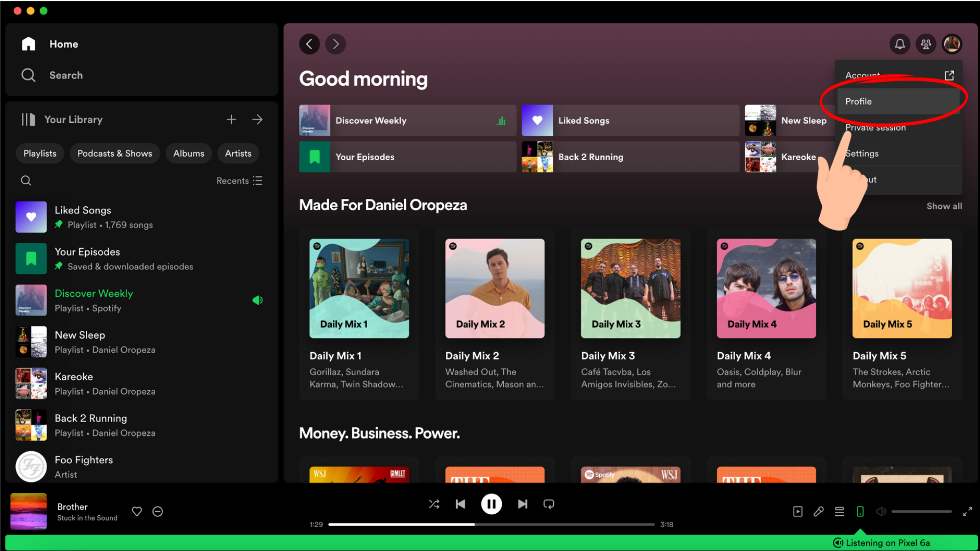Show lyrics microphone icon
This screenshot has width=980, height=551.
click(x=818, y=511)
